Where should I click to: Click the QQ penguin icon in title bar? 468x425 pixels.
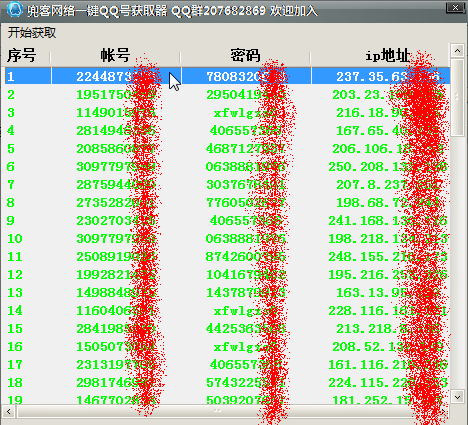15,9
